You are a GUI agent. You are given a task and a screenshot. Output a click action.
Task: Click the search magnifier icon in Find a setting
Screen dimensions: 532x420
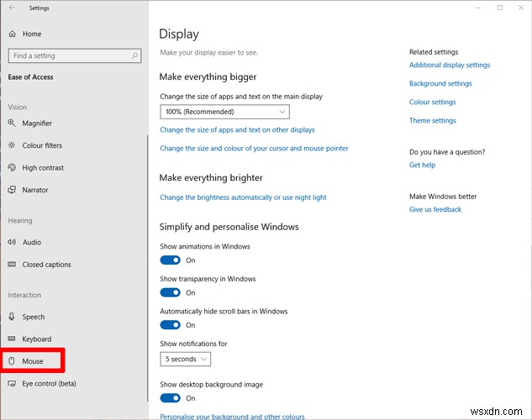tap(134, 55)
